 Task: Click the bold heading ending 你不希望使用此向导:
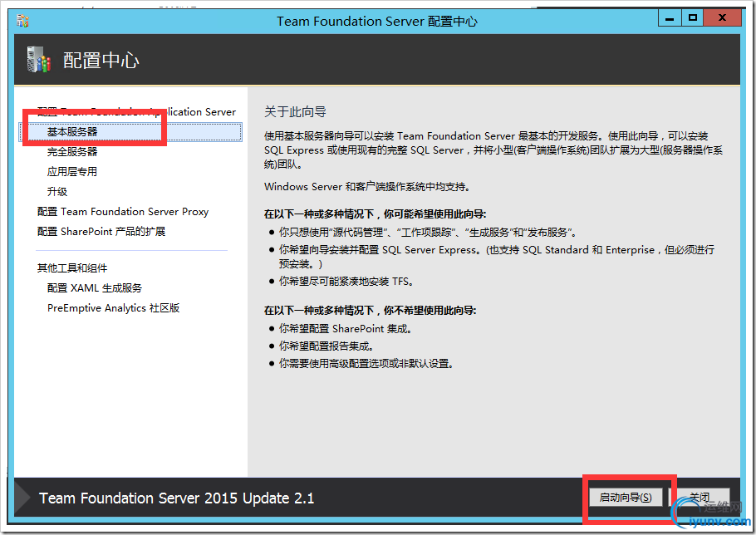pyautogui.click(x=371, y=311)
